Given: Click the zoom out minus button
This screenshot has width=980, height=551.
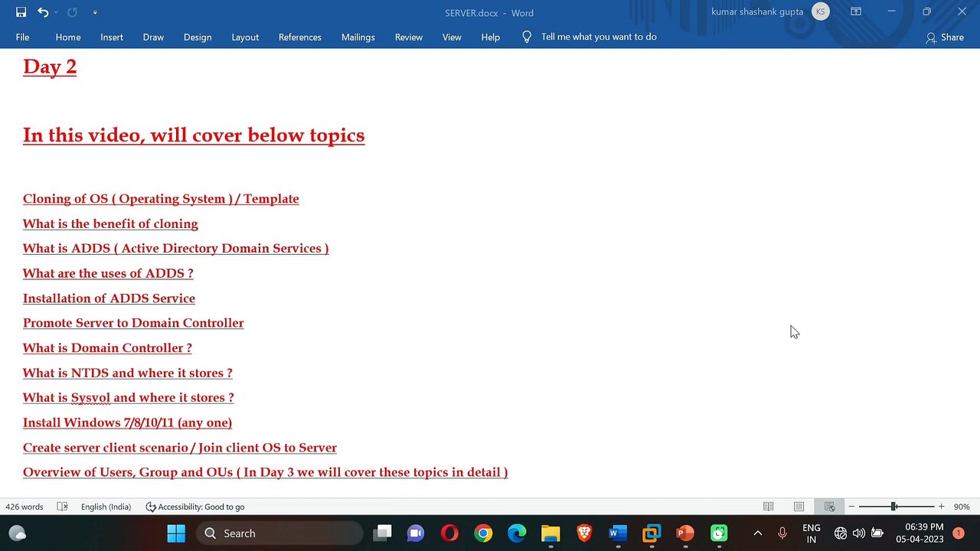Looking at the screenshot, I should 851,507.
